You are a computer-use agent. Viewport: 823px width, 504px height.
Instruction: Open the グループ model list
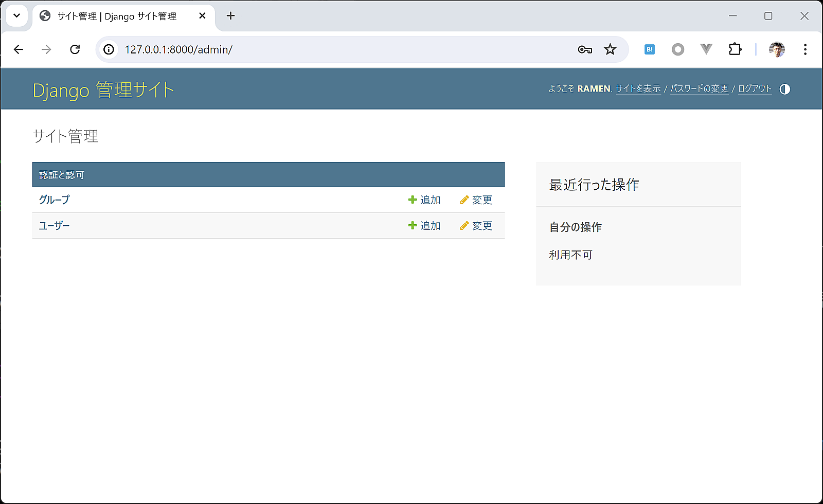55,200
